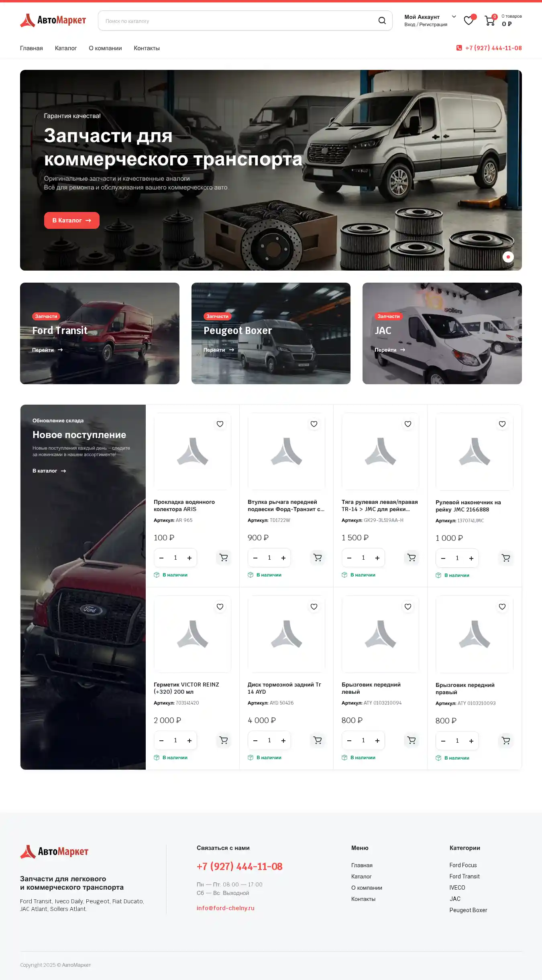Focus the Поиск по каталогу search field
Viewport: 542px width, 980px height.
click(239, 21)
